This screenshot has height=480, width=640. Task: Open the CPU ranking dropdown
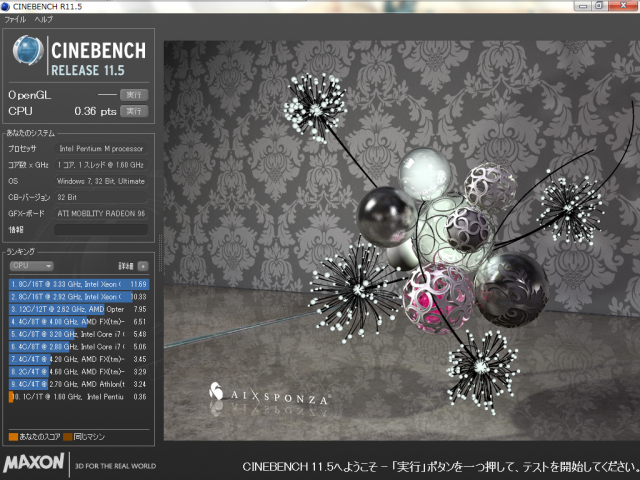point(31,266)
